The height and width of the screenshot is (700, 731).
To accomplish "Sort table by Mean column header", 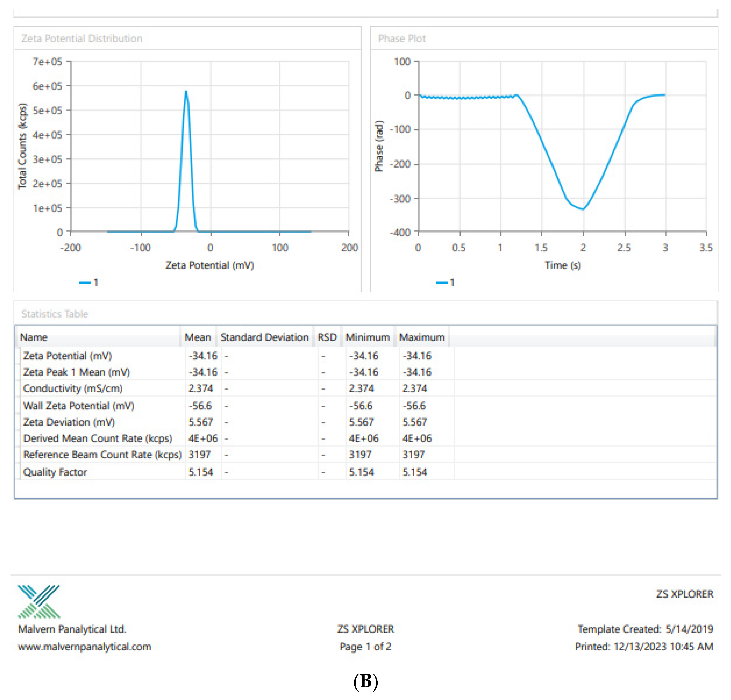I will pyautogui.click(x=198, y=337).
